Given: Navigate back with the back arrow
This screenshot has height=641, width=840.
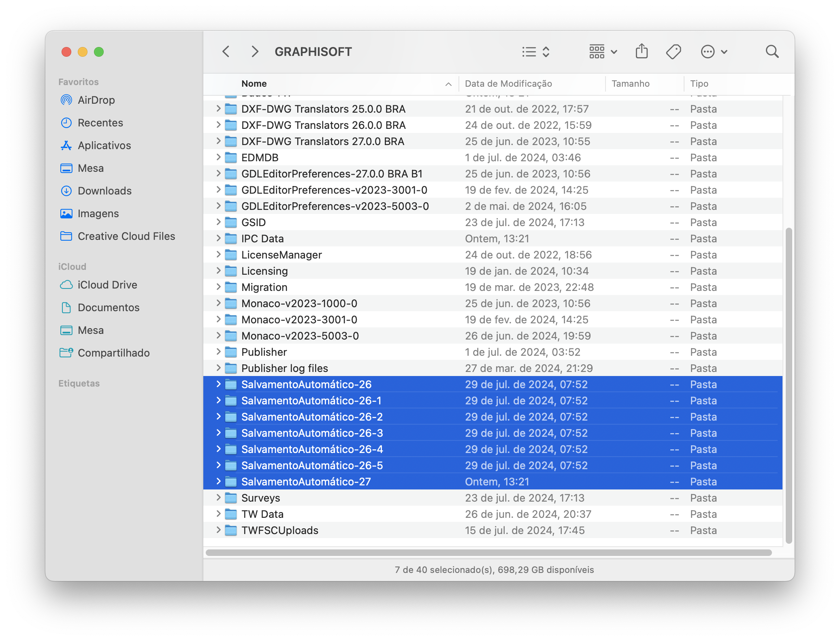Looking at the screenshot, I should [x=226, y=51].
